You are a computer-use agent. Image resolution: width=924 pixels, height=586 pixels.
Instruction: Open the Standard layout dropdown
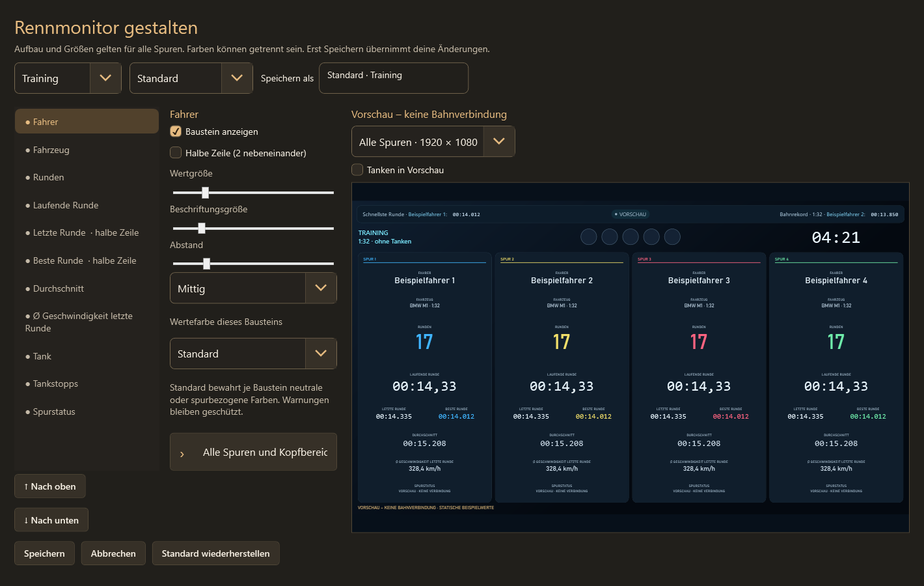(x=191, y=78)
